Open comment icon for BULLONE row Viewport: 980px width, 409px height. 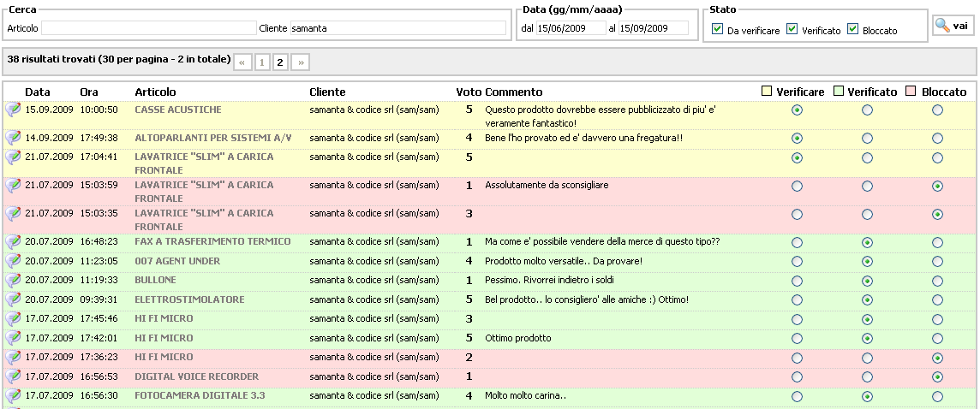[13, 281]
